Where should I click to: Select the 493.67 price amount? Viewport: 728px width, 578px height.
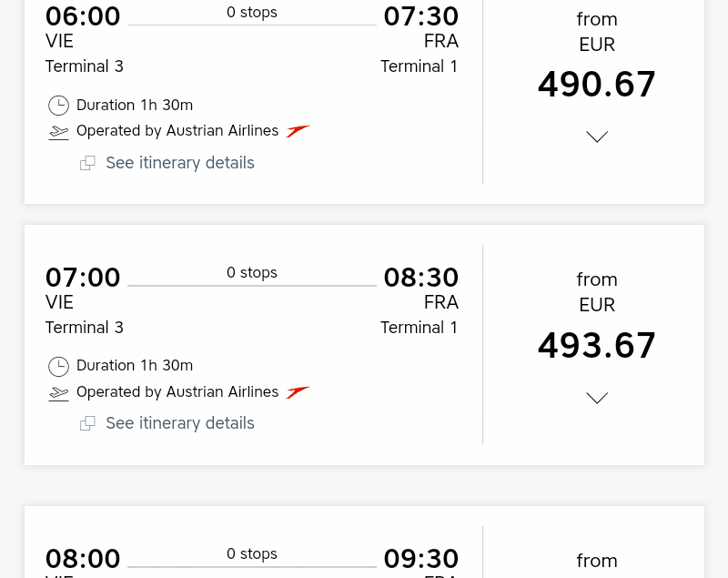pos(597,346)
